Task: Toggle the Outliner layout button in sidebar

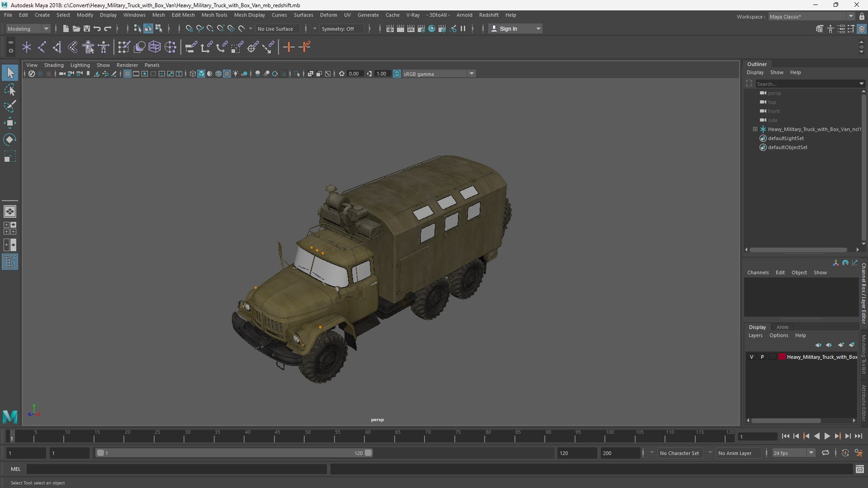Action: click(10, 262)
